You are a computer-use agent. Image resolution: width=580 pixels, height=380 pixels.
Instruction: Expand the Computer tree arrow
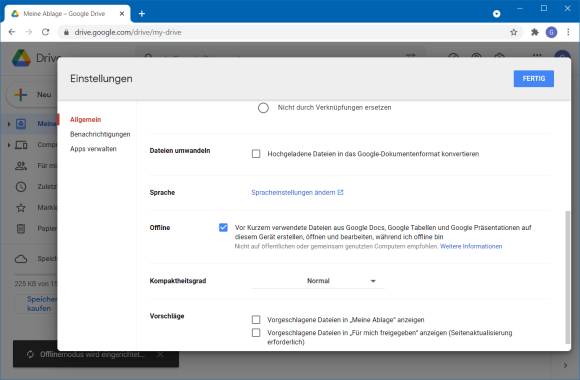point(9,145)
